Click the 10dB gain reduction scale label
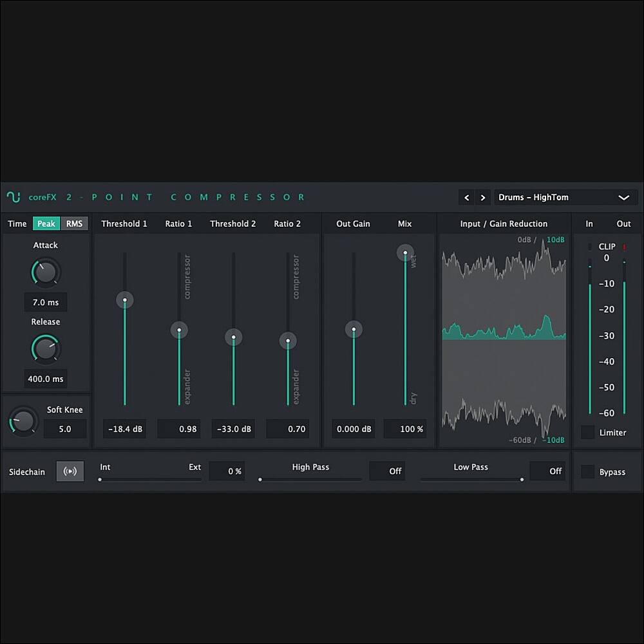Image resolution: width=644 pixels, height=644 pixels. 555,240
